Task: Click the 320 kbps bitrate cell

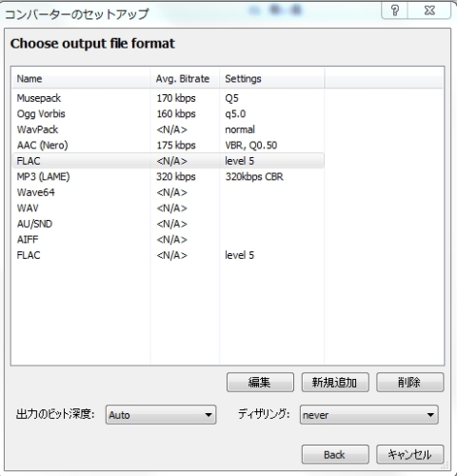Action: click(x=176, y=176)
